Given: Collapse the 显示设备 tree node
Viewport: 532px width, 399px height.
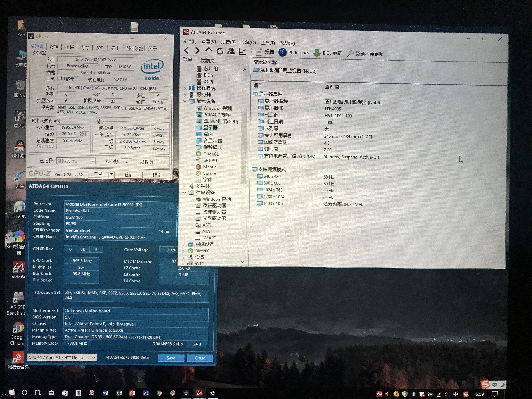Looking at the screenshot, I should coord(185,101).
